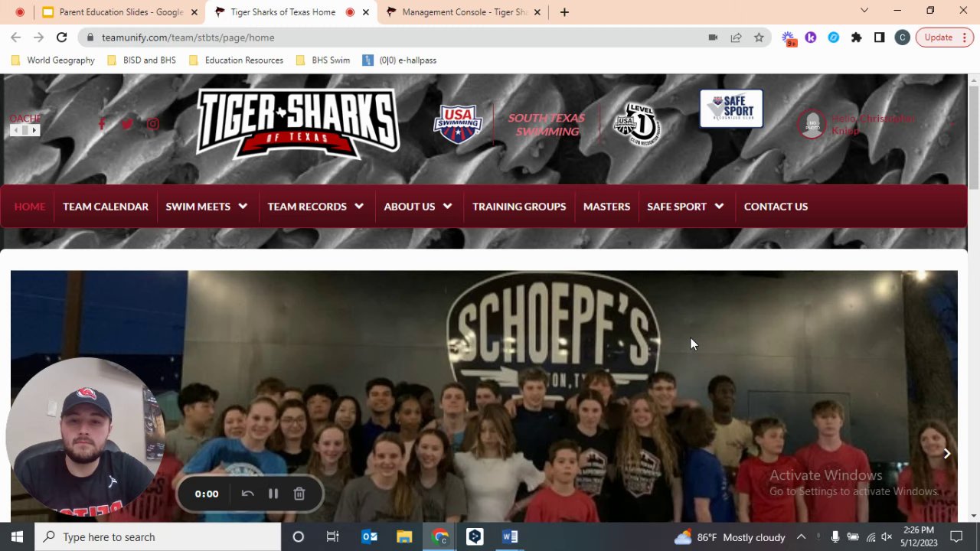Open the account profile photo icon
The image size is (980, 551).
[x=812, y=124]
